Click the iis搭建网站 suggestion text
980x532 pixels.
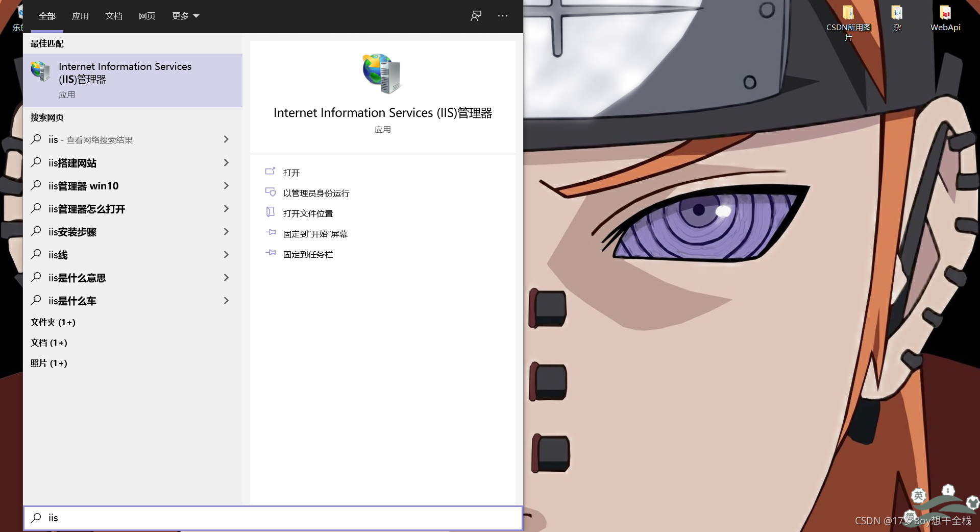[x=72, y=163]
